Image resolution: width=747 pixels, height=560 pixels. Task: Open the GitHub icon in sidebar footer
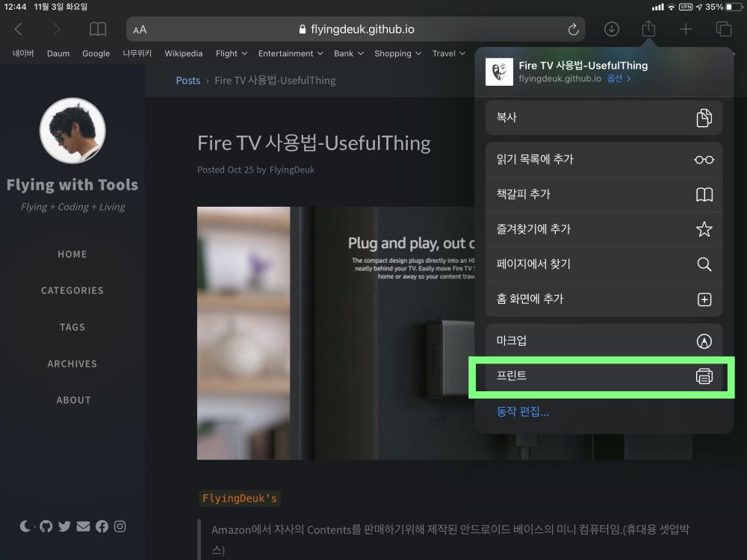(x=46, y=526)
